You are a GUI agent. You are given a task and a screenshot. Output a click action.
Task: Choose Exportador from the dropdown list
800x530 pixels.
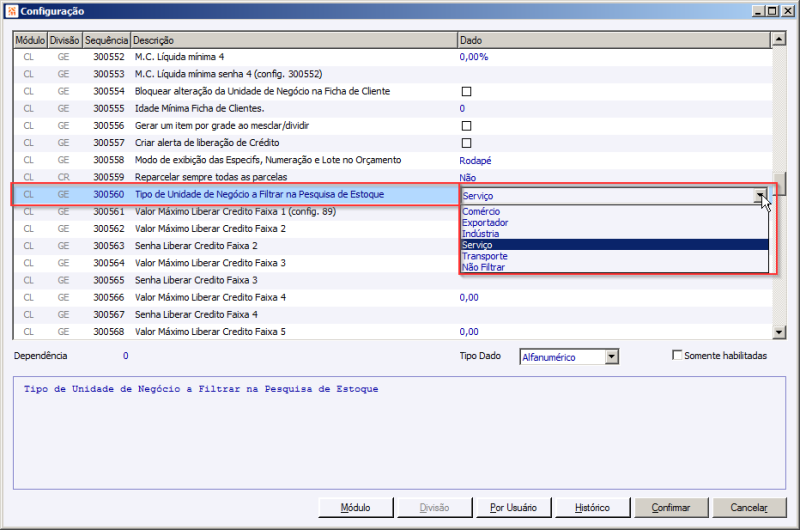point(614,222)
